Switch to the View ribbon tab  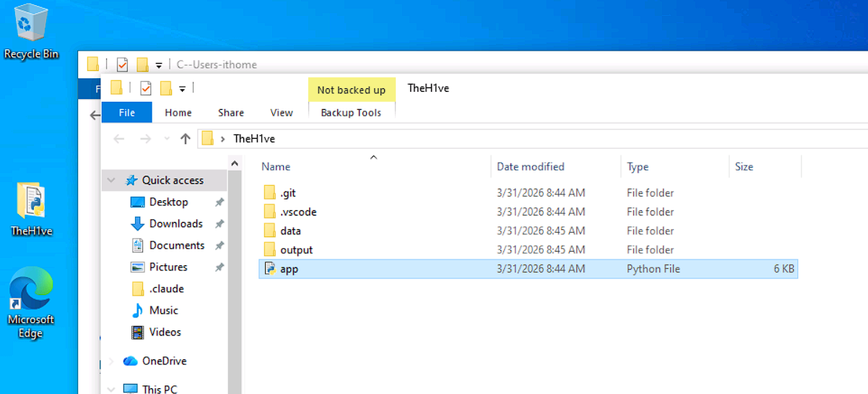282,112
